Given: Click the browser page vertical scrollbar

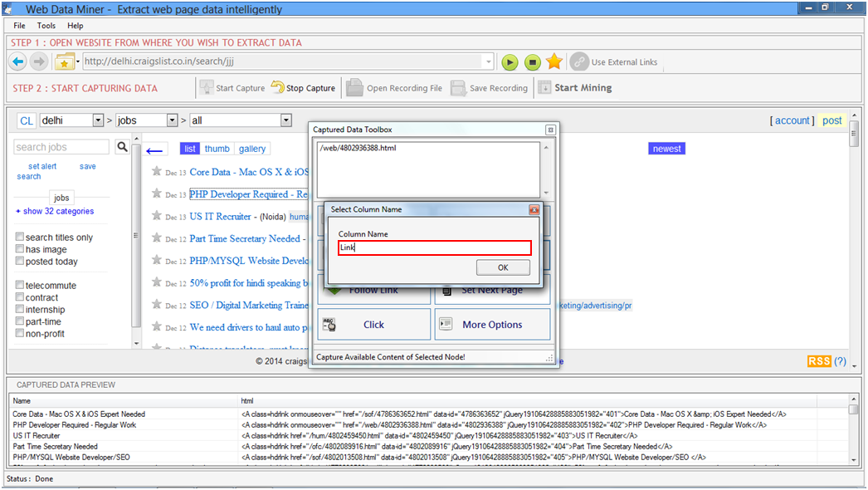Looking at the screenshot, I should point(854,239).
